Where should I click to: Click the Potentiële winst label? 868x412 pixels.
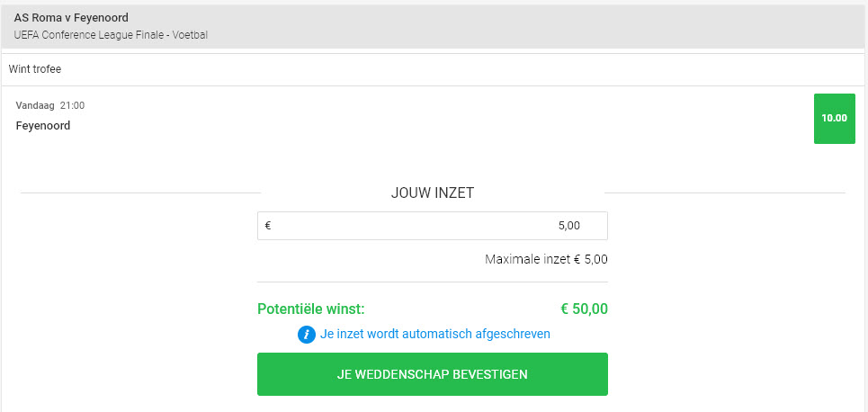[x=310, y=309]
